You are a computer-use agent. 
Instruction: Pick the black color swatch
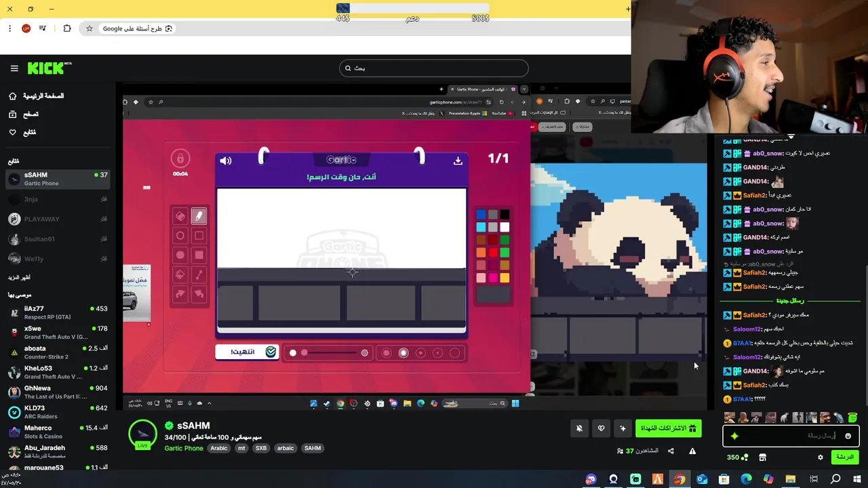click(x=505, y=215)
